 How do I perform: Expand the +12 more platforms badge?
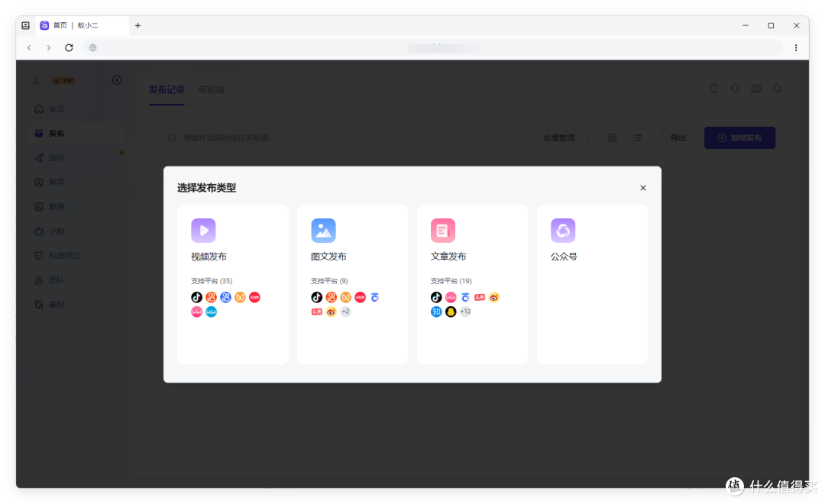[x=466, y=312]
